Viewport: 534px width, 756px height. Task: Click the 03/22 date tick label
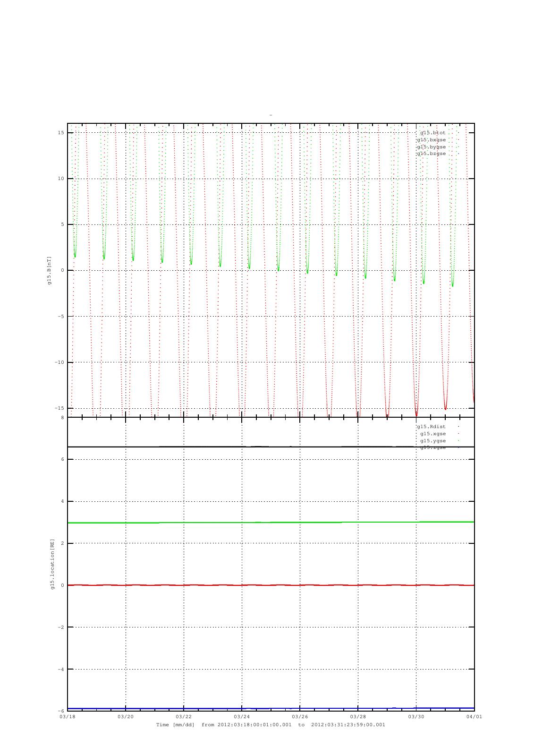tap(184, 717)
